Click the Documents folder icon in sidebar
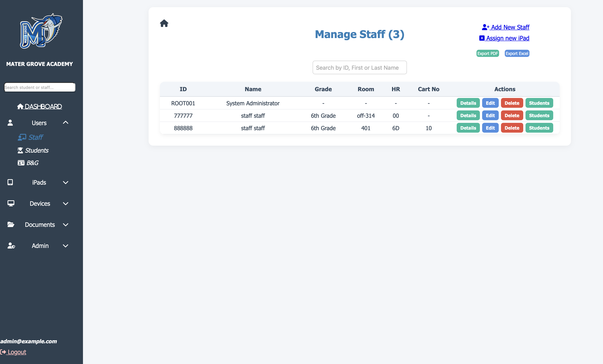The image size is (603, 364). click(11, 224)
